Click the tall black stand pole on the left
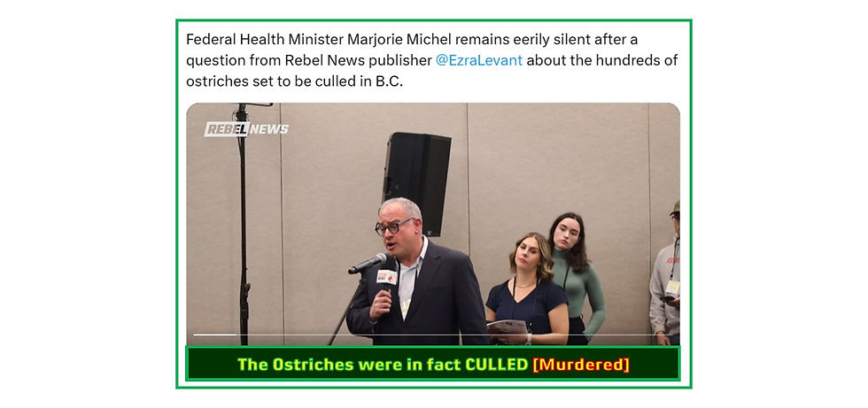Viewport: 868px width, 408px height. point(243,224)
